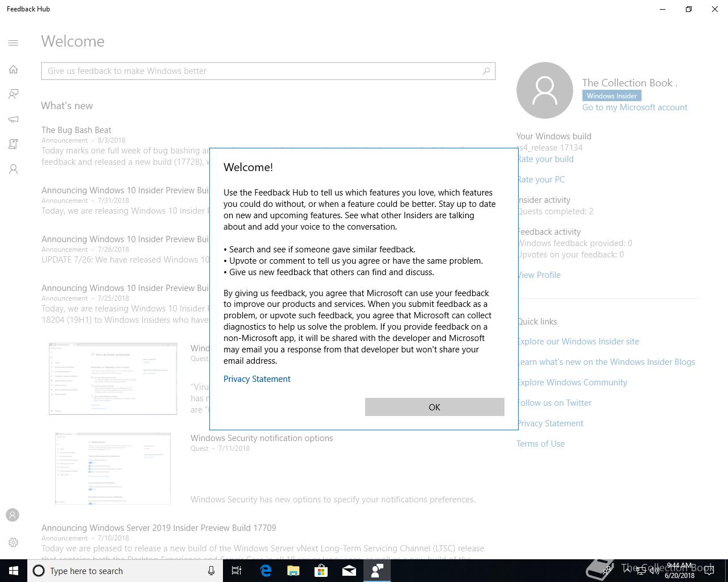
Task: Open the Profile person icon in sidebar
Action: (x=14, y=169)
